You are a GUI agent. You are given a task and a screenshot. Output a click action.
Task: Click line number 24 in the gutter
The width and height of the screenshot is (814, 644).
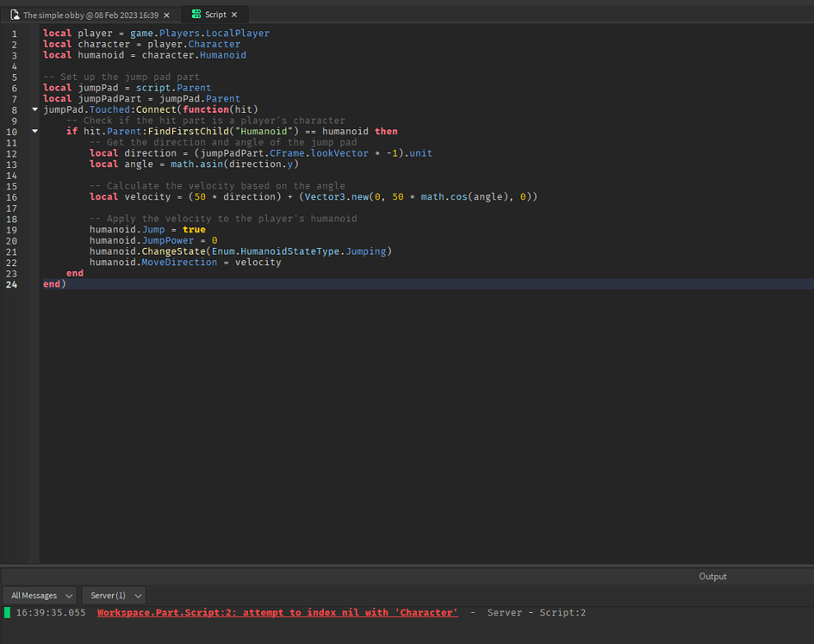point(12,284)
